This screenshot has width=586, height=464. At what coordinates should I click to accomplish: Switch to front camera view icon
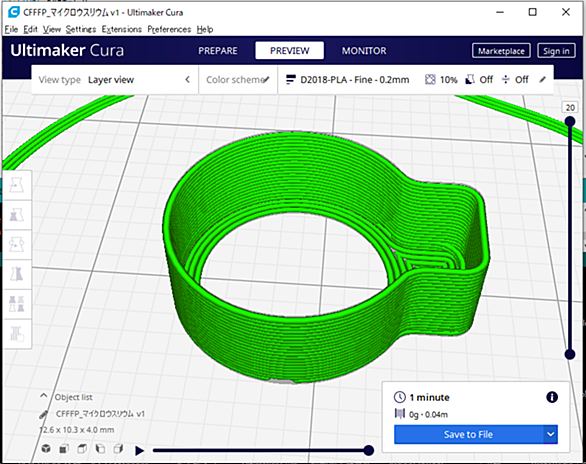[x=64, y=448]
